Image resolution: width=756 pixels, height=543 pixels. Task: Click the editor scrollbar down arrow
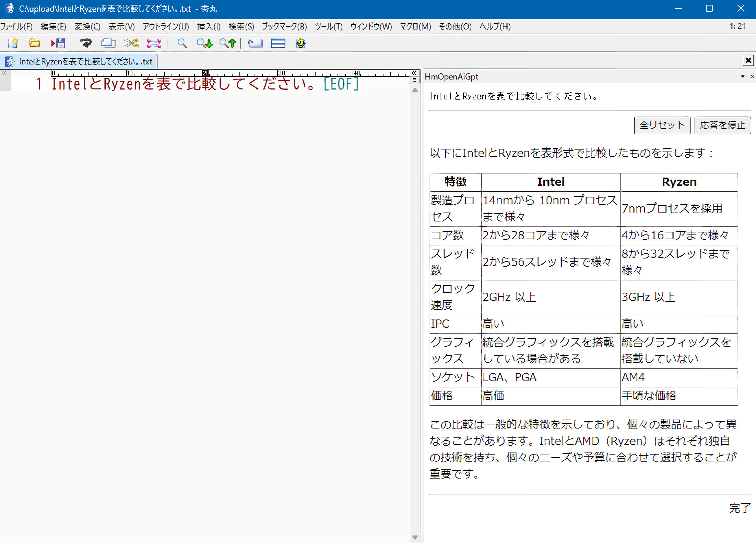[x=415, y=537]
